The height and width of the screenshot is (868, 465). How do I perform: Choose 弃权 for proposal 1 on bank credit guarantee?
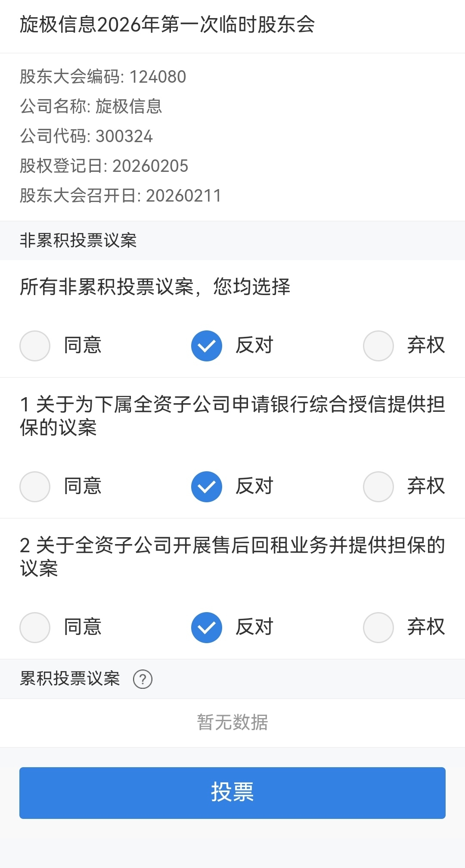coord(378,486)
